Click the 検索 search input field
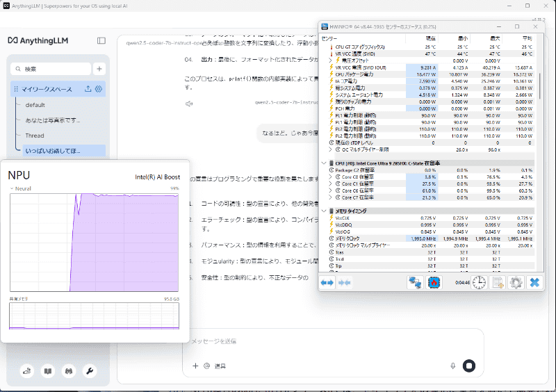556x392 pixels. pyautogui.click(x=51, y=69)
